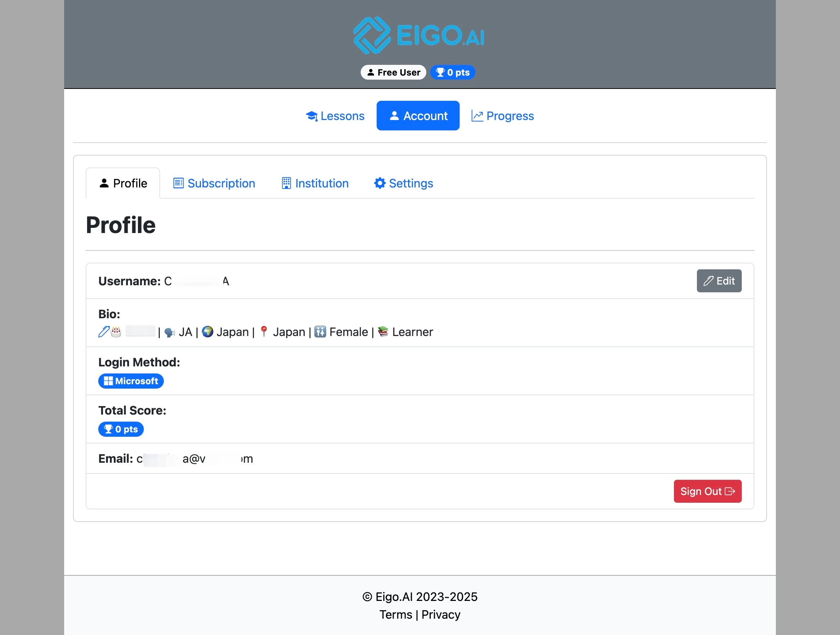Open the Institution tab
The image size is (840, 635).
[x=315, y=183]
